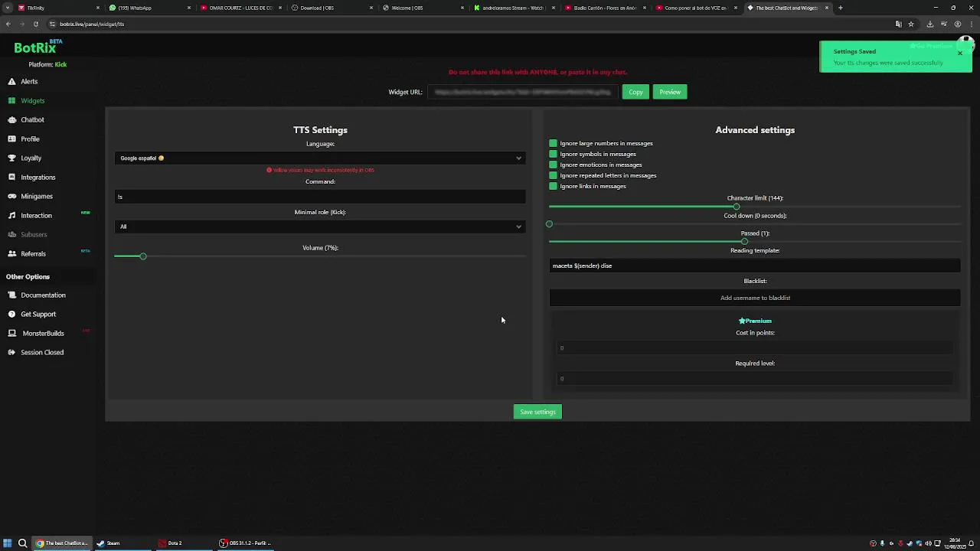
Task: Go back with browser back arrow
Action: 8,24
